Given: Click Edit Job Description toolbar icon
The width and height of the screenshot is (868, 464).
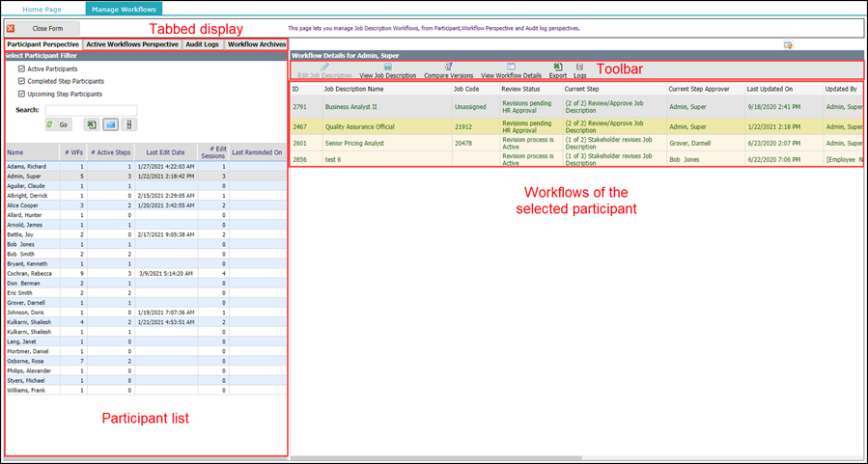Looking at the screenshot, I should pyautogui.click(x=324, y=67).
